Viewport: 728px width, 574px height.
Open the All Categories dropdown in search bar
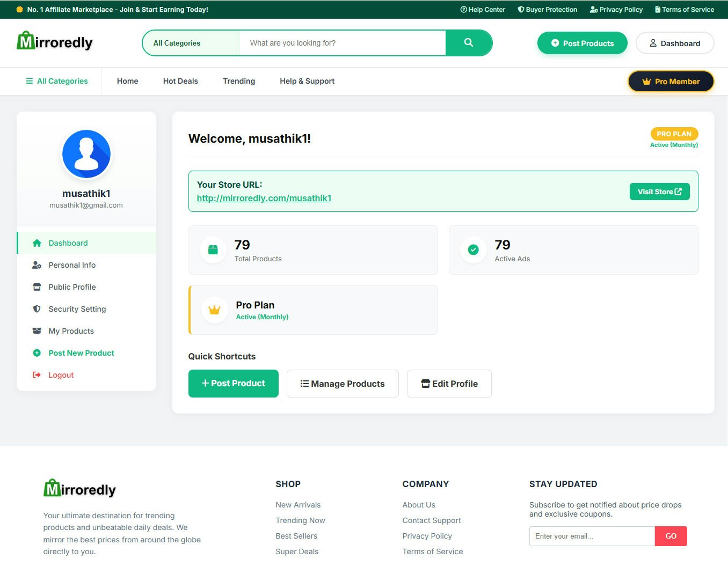(176, 42)
